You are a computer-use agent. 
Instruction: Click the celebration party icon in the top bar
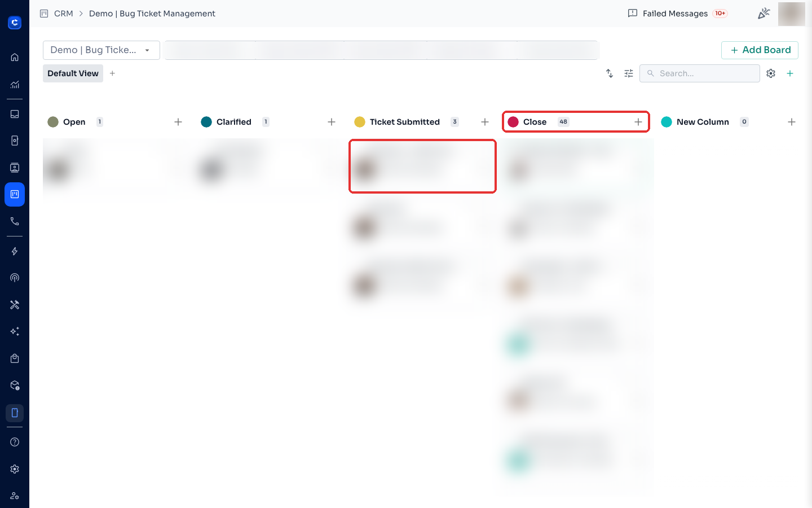point(764,14)
